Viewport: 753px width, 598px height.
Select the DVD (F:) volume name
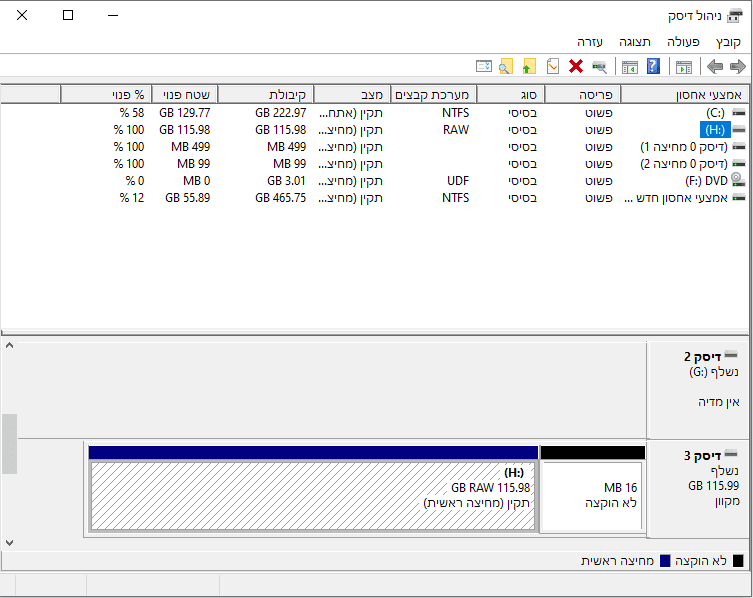(x=706, y=181)
